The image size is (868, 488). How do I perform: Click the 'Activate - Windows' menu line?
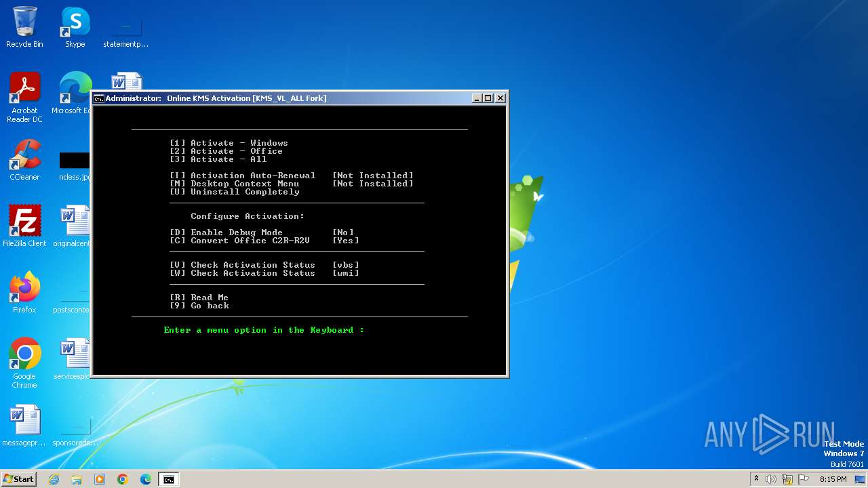[x=229, y=143]
